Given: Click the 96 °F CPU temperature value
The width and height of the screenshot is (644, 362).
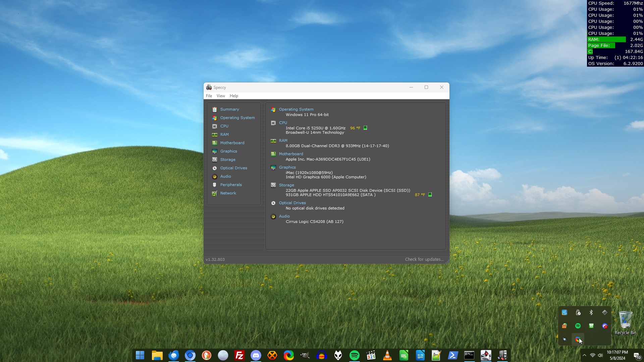Looking at the screenshot, I should [x=355, y=128].
